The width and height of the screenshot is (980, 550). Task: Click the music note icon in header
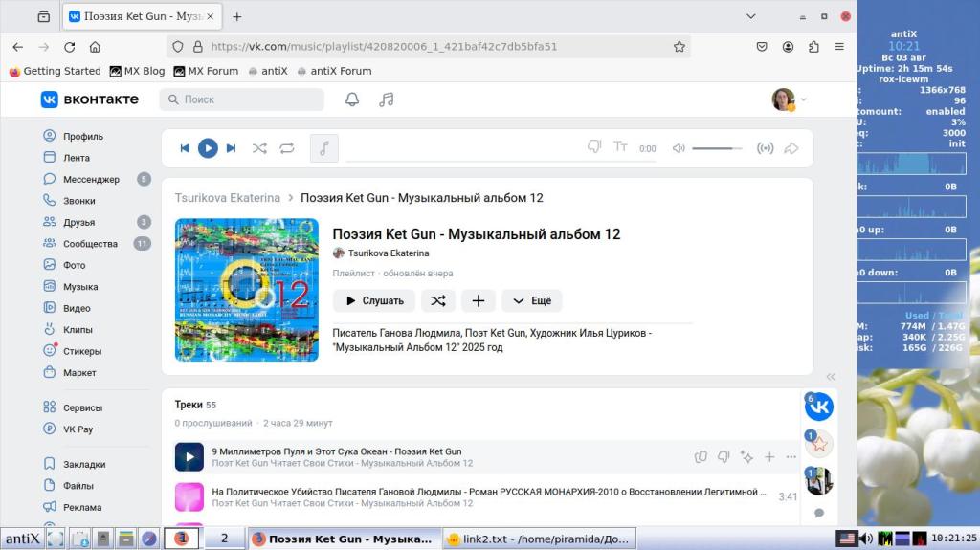point(387,99)
